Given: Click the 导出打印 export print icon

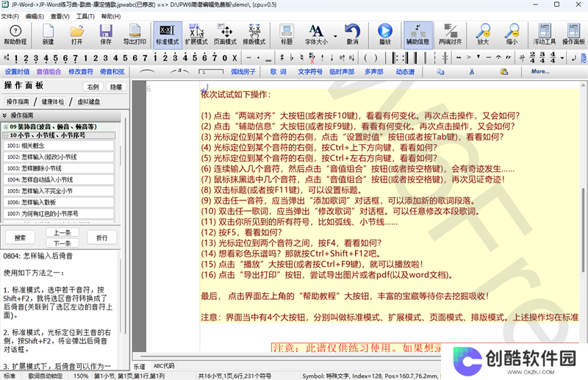Looking at the screenshot, I should pos(135,35).
